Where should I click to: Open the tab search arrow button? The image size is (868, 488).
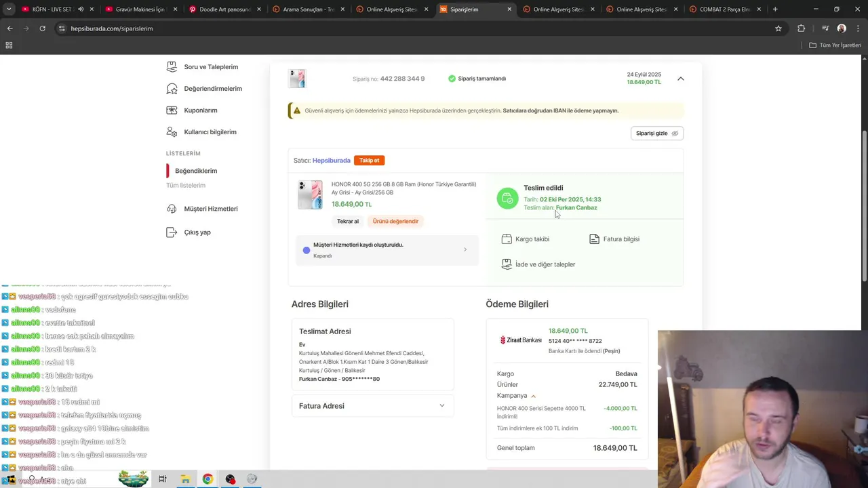[9, 9]
